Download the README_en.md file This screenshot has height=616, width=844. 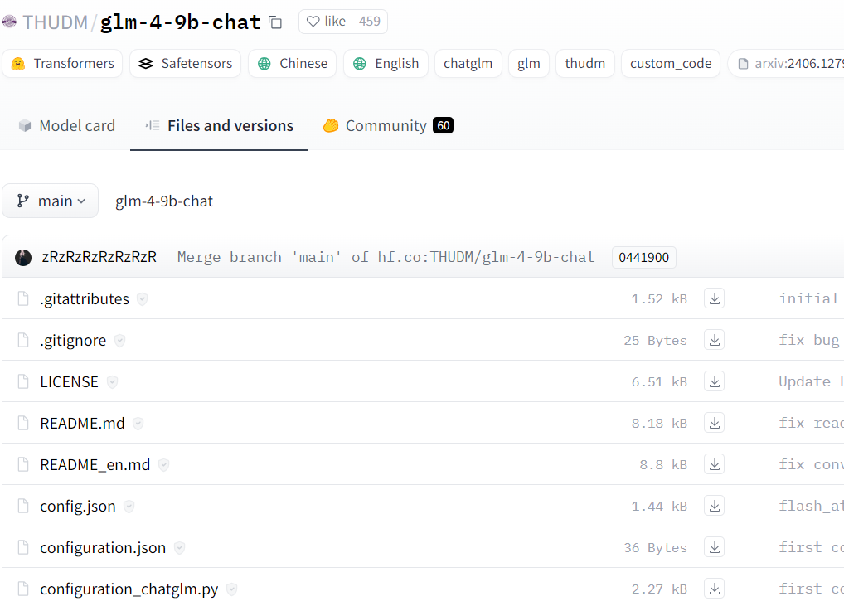[715, 464]
